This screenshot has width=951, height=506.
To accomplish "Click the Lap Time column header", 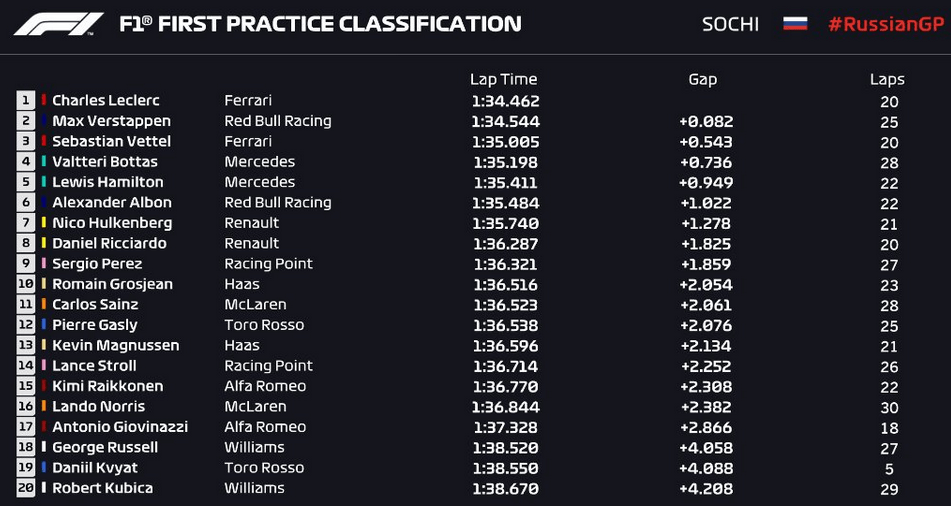I will pyautogui.click(x=503, y=79).
